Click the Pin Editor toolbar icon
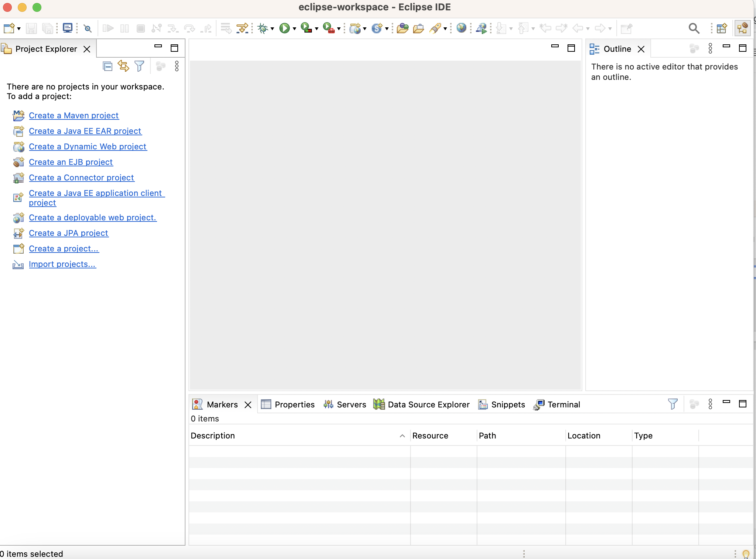 tap(627, 28)
